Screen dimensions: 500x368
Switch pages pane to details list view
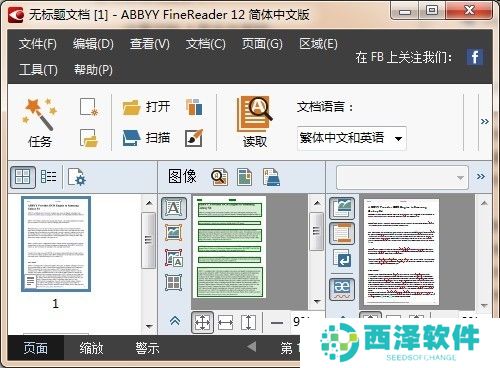click(48, 177)
